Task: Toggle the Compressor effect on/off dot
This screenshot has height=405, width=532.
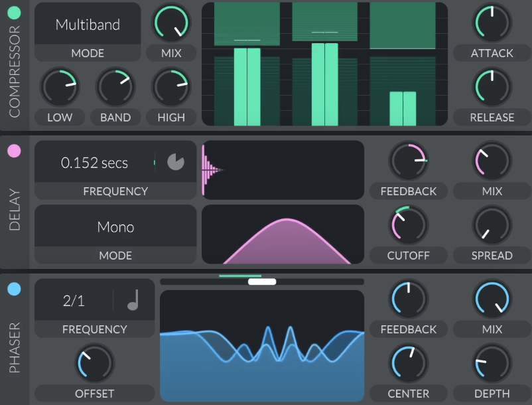Action: coord(14,13)
